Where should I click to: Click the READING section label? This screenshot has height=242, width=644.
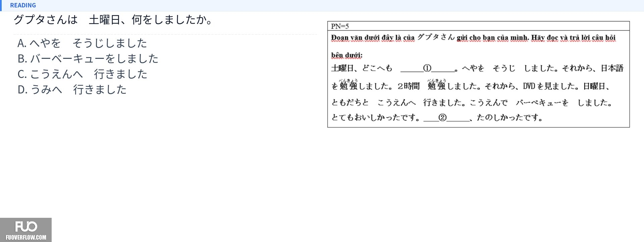point(23,5)
